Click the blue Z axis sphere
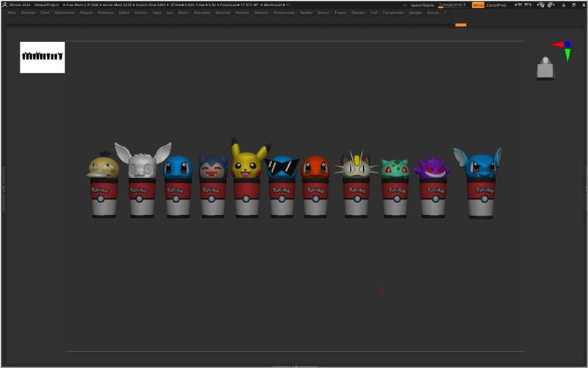Screen dimensions: 588x368 coord(567,44)
